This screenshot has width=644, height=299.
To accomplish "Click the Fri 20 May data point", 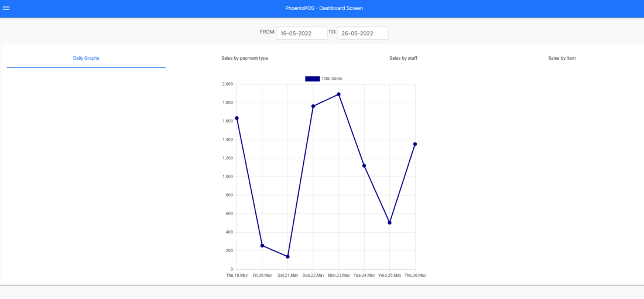I will coord(262,246).
